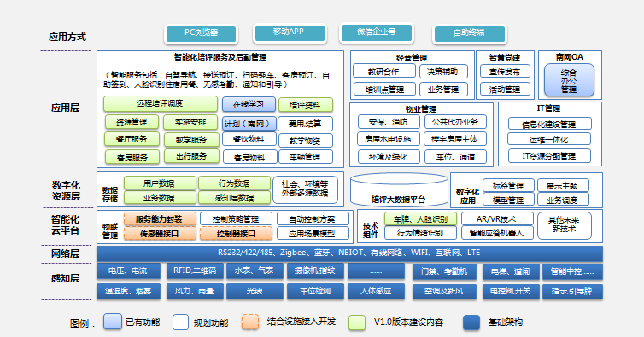Image resolution: width=644 pixels, height=337 pixels.
Task: Select the 费用结算 box
Action: click(305, 124)
